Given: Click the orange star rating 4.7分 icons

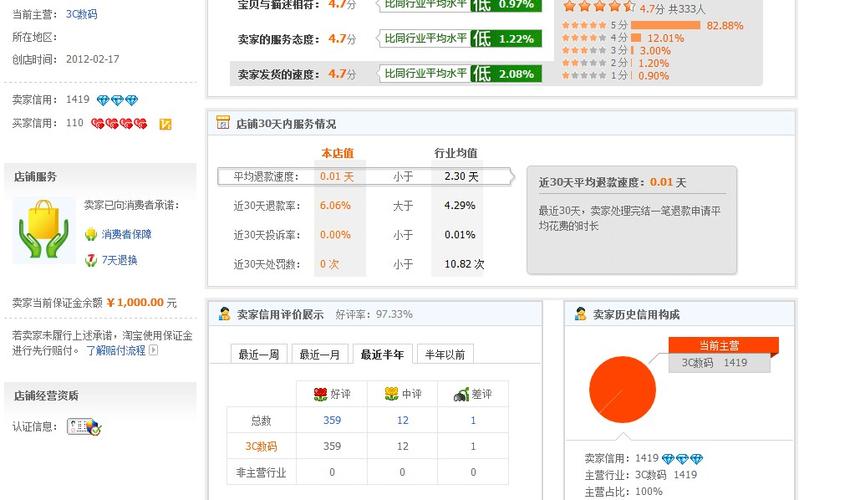Looking at the screenshot, I should click(x=599, y=7).
